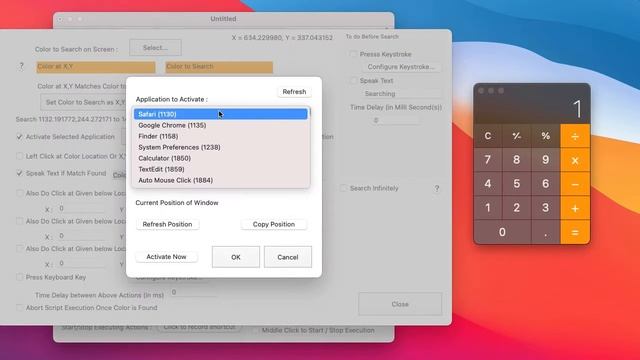Click Calculator 1 key
Screen dimensions: 640x360
488,208
